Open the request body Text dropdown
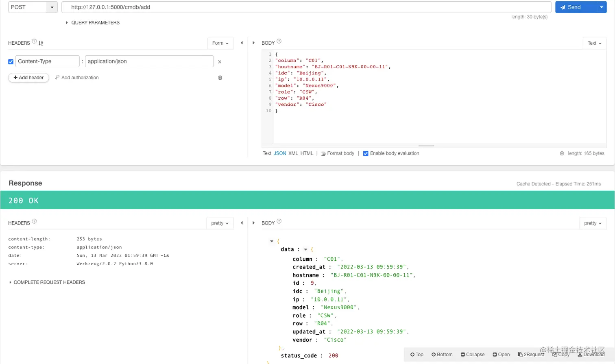 (595, 43)
